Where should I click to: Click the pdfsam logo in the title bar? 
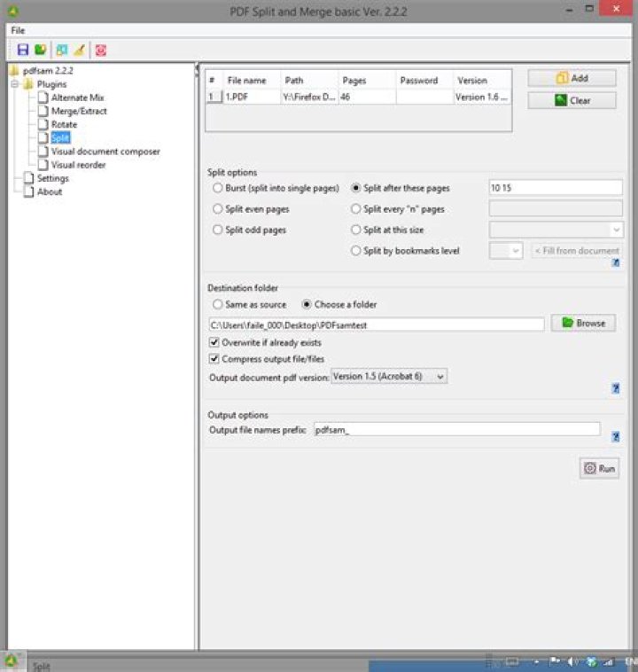(13, 11)
